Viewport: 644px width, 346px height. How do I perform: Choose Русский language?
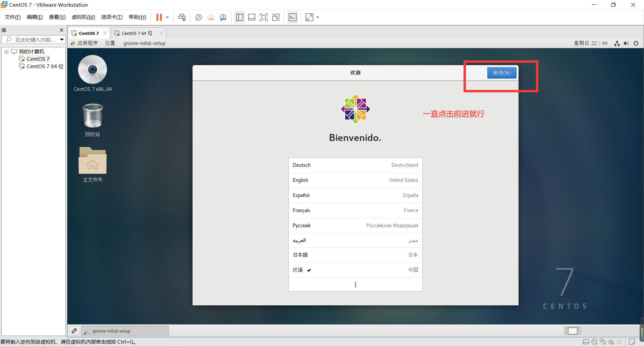coord(355,226)
